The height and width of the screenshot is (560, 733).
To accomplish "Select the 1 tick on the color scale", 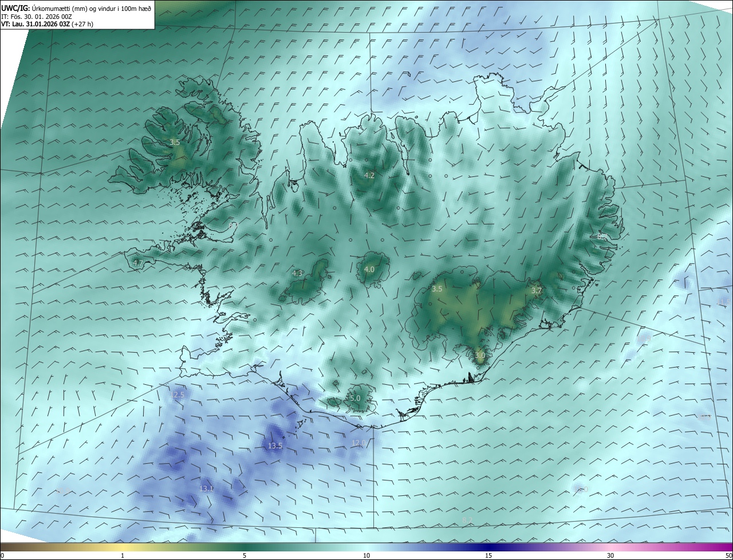I will 123,555.
